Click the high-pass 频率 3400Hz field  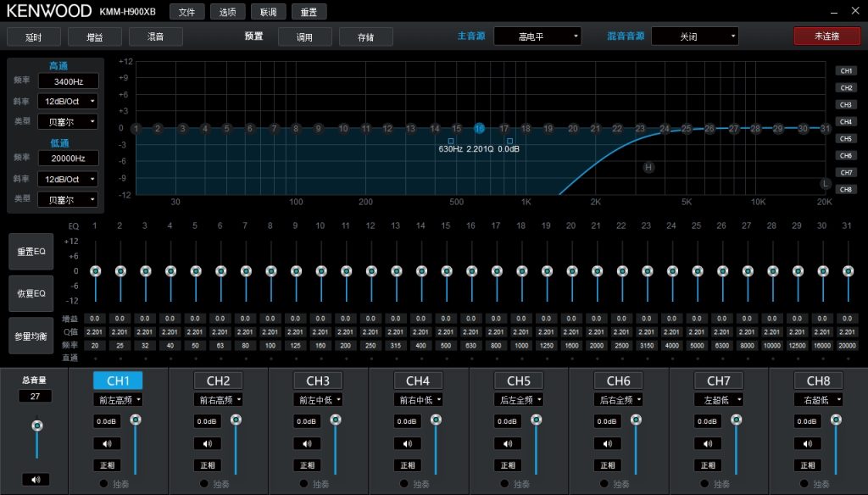68,81
